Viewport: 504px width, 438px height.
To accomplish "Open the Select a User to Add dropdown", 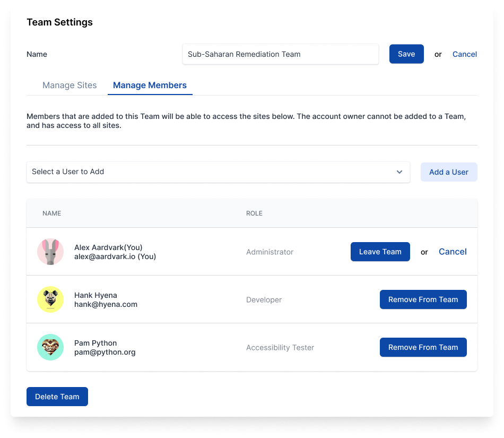I will [x=218, y=172].
